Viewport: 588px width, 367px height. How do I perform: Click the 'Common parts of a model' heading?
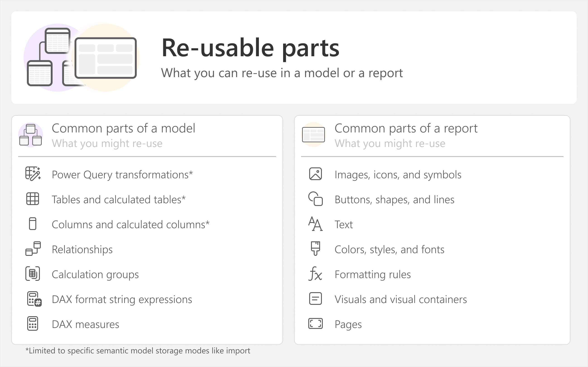click(124, 128)
